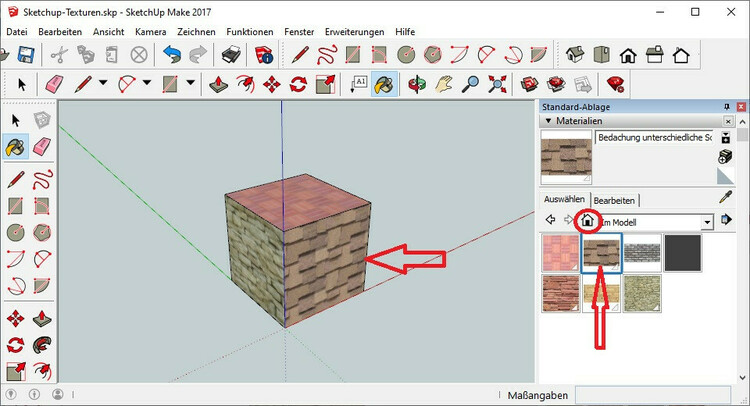Open Extension Warehouse icon

pyautogui.click(x=556, y=85)
